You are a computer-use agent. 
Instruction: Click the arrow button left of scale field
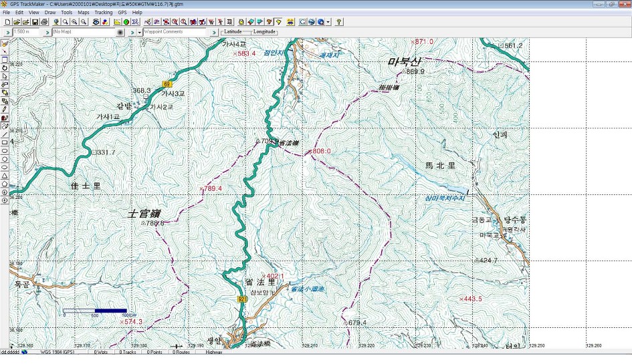pos(7,32)
